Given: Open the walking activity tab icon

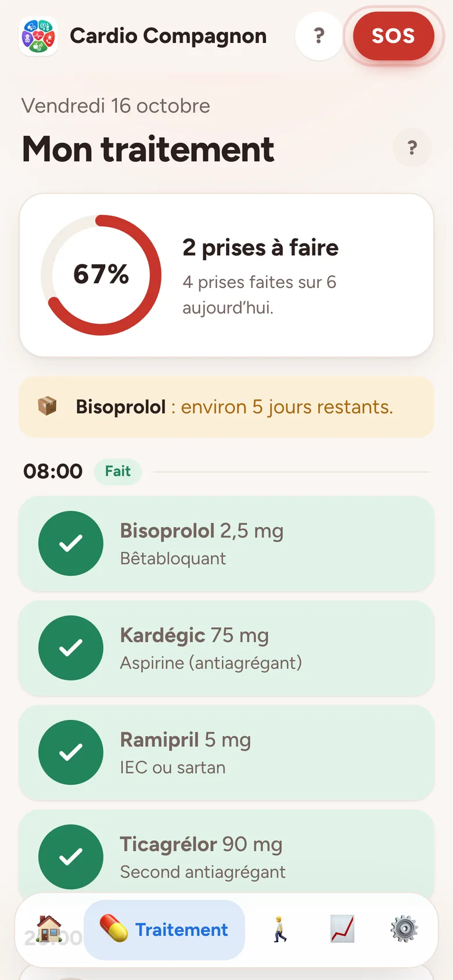Looking at the screenshot, I should (280, 929).
